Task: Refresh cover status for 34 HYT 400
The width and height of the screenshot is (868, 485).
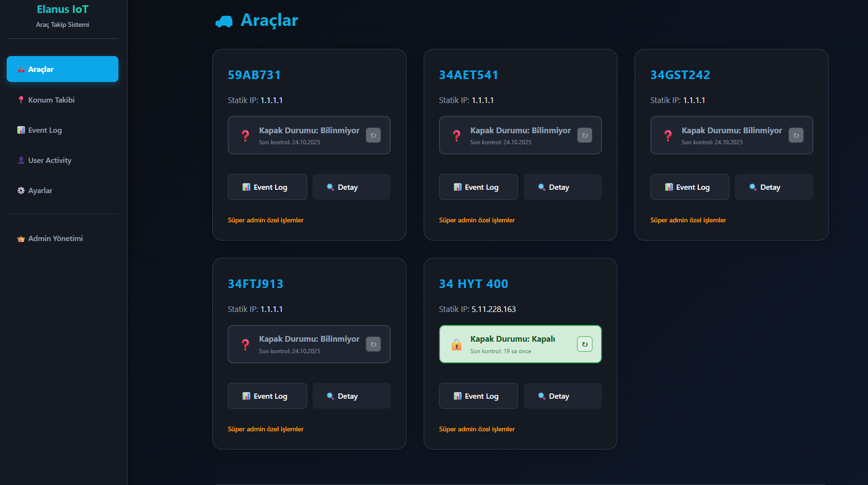Action: pyautogui.click(x=584, y=344)
